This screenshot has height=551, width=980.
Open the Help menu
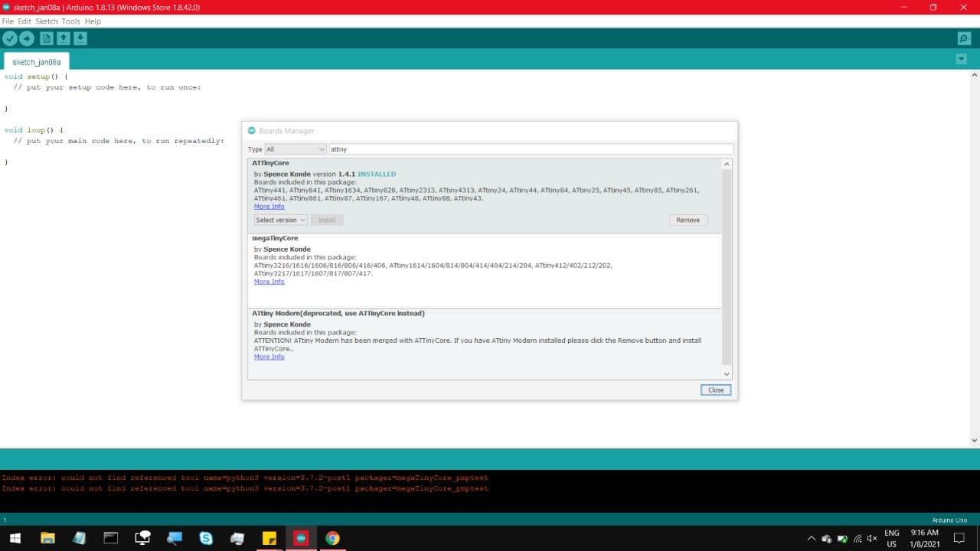coord(93,21)
